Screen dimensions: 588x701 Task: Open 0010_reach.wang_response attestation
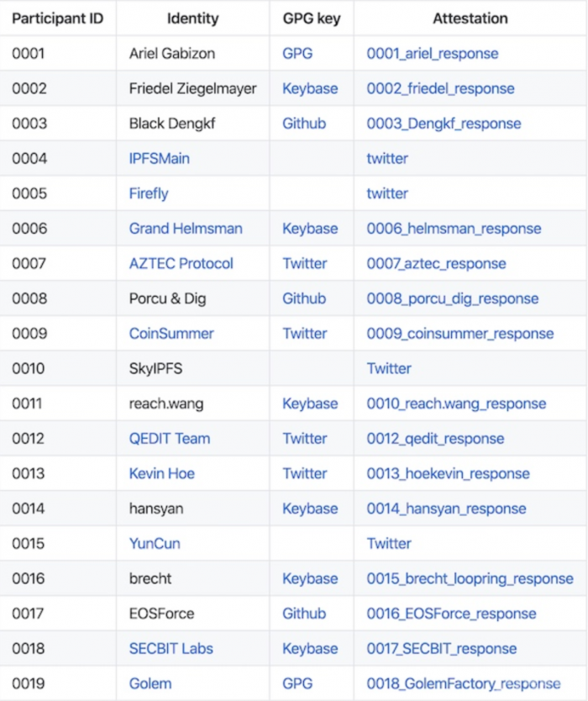click(x=456, y=403)
